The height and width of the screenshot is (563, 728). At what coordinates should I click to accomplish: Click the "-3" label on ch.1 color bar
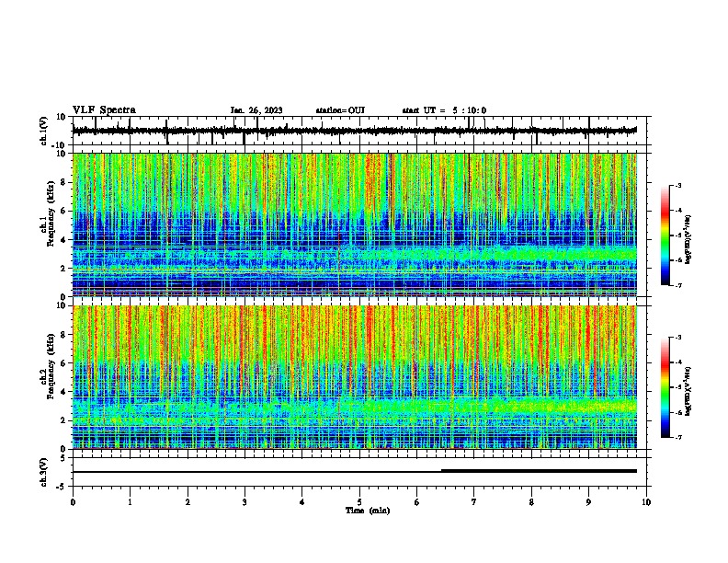click(677, 185)
